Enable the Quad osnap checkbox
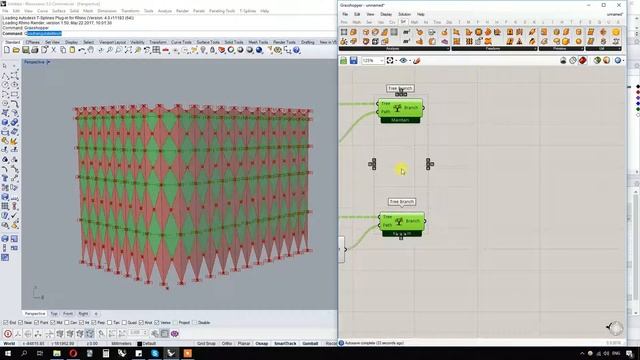640x360 pixels. click(124, 322)
